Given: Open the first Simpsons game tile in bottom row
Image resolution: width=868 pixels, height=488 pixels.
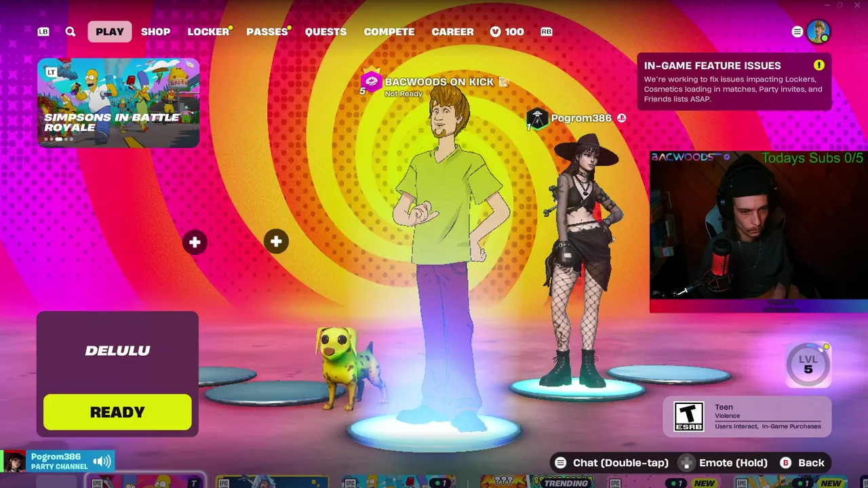Looking at the screenshot, I should 146,482.
